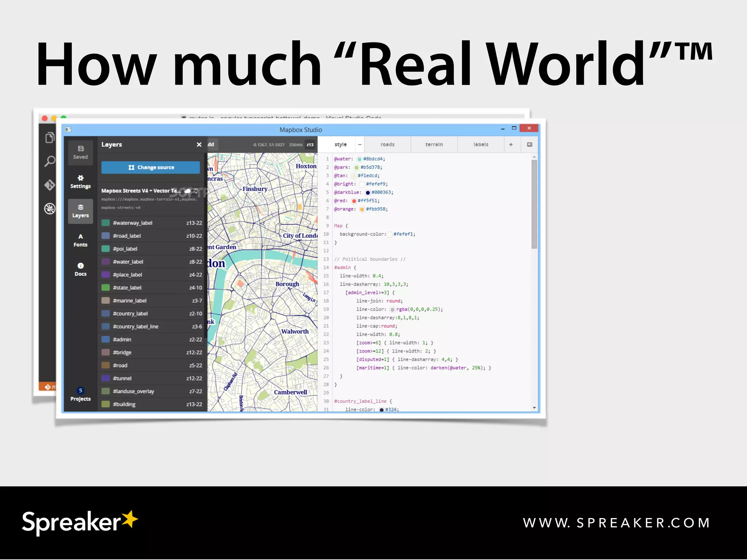
Task: Click the Saved icon in sidebar
Action: click(x=80, y=152)
